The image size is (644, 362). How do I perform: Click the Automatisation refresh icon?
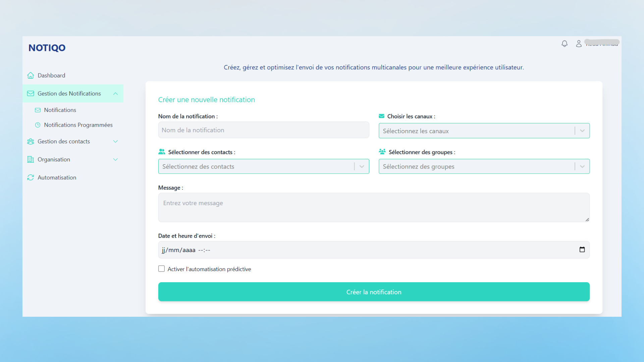[x=31, y=178]
